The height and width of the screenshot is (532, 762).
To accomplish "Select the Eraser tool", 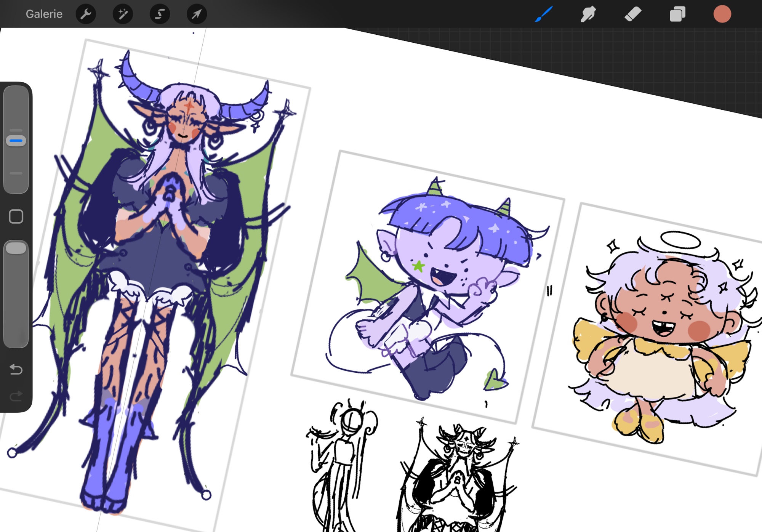I will tap(633, 14).
